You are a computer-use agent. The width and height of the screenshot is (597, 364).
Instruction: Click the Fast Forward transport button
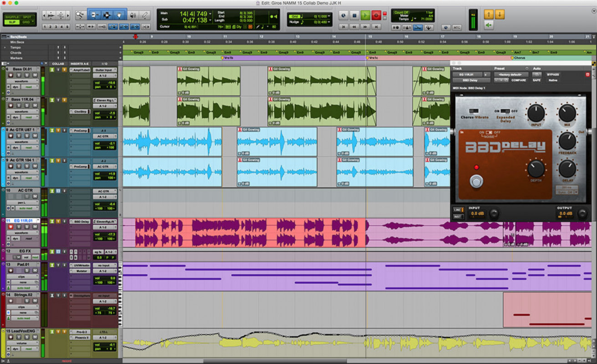pos(365,27)
